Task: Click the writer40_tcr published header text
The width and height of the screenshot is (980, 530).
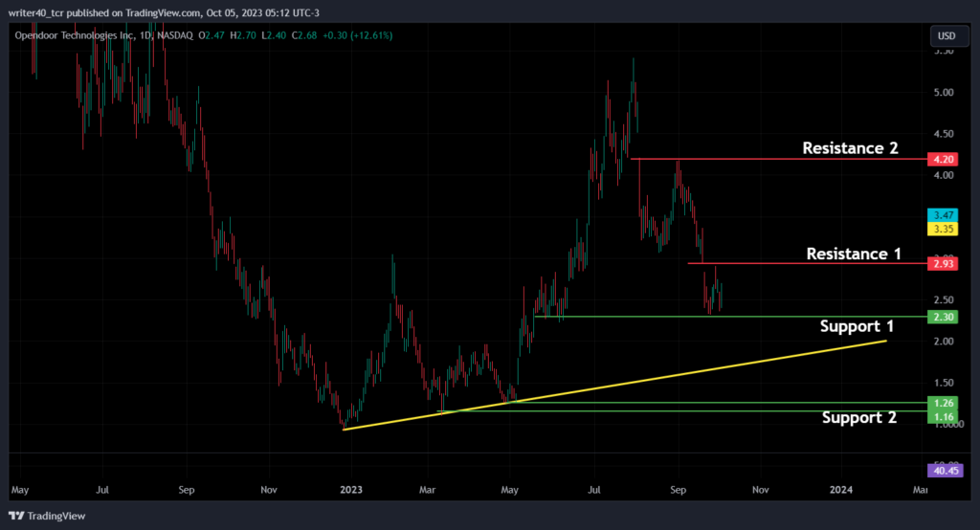Action: point(164,13)
